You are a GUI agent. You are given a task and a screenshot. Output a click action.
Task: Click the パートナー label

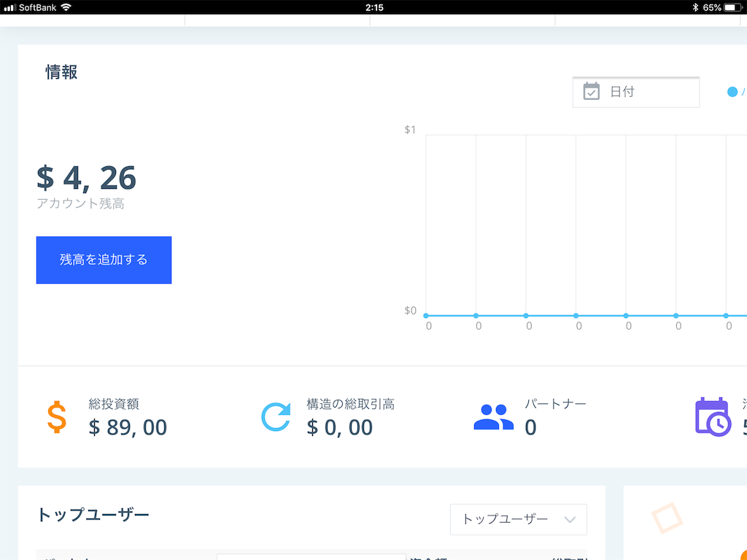[x=555, y=404]
